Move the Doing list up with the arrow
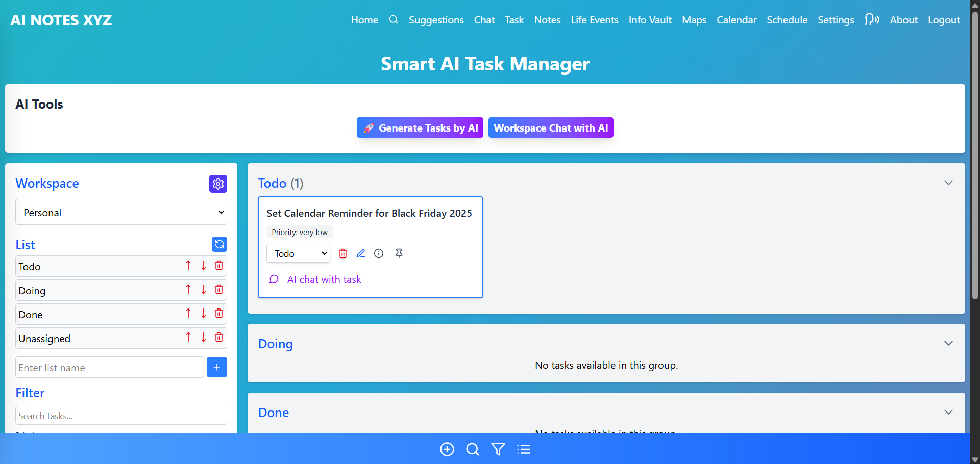The width and height of the screenshot is (980, 464). click(188, 289)
